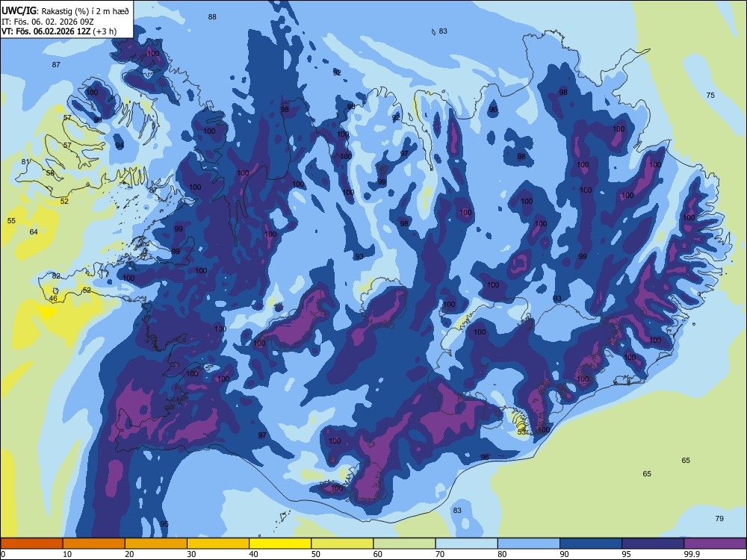Click the humidity value 58 on map

click(x=50, y=173)
